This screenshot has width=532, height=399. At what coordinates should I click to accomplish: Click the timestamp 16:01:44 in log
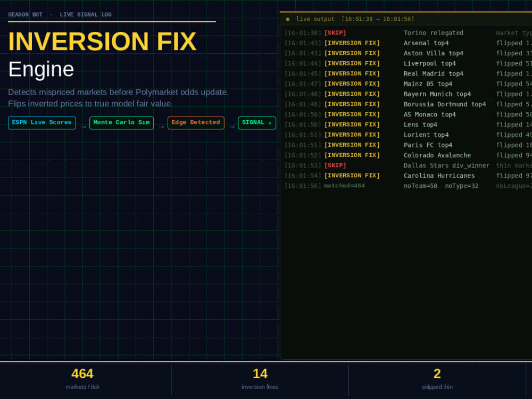[x=303, y=63]
